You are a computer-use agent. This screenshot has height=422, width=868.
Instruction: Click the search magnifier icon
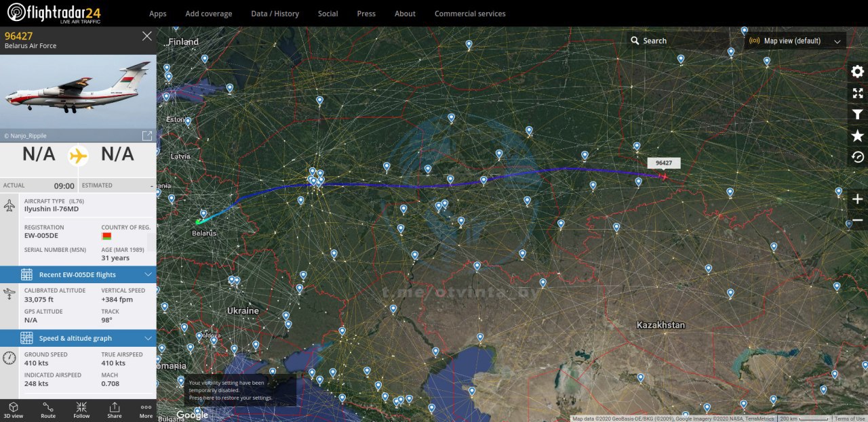[x=635, y=41]
